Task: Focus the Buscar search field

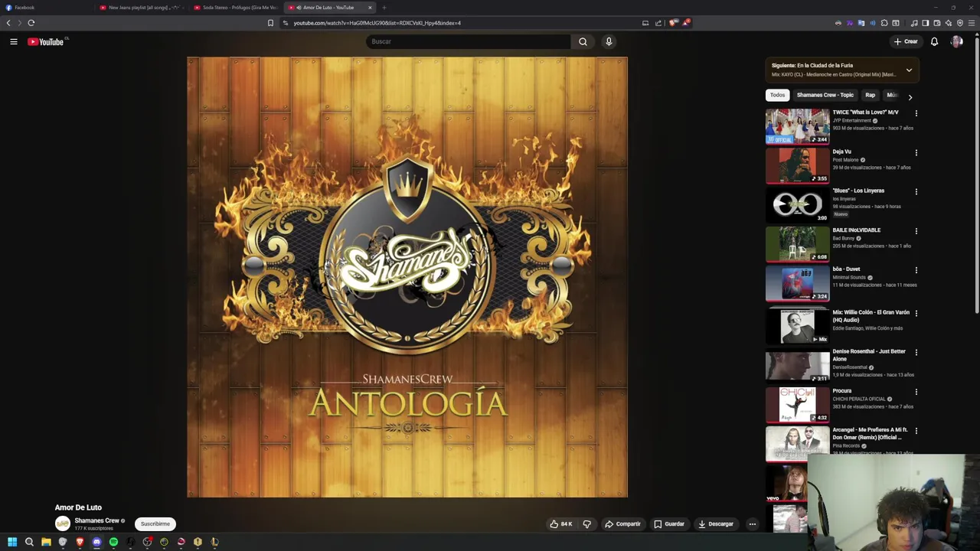Action: click(469, 42)
